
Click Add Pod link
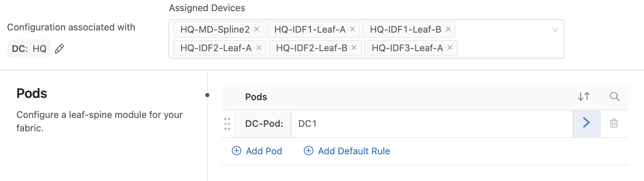coord(257,151)
